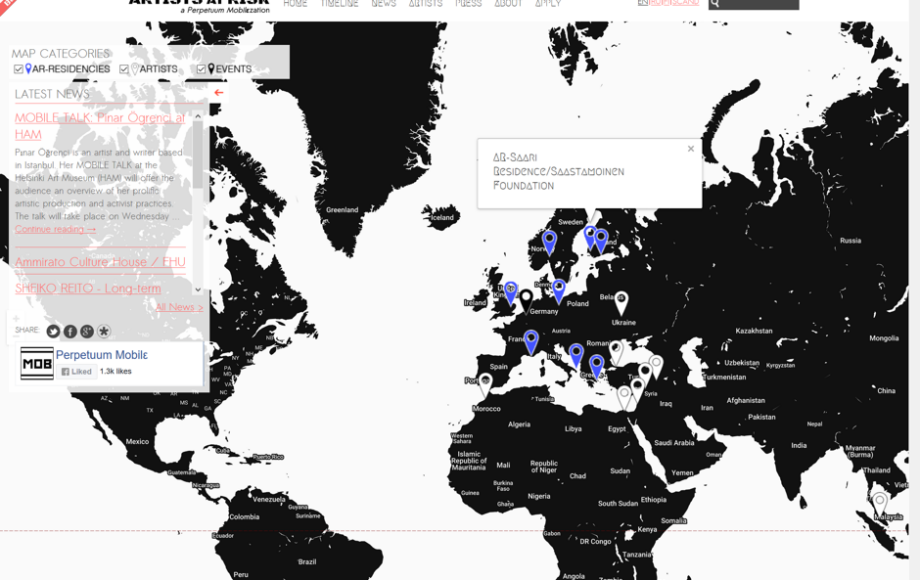This screenshot has width=920, height=580.
Task: Click the blue residency pin on Greece
Action: point(597,367)
